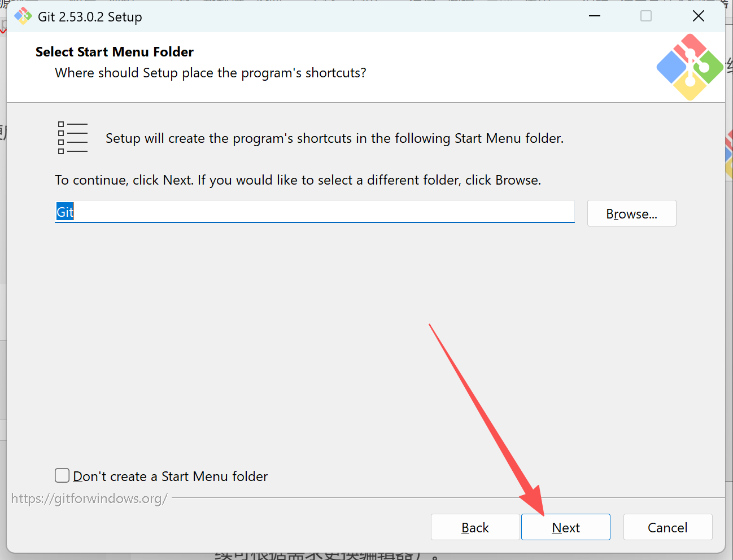Cancel the Git setup

(x=667, y=527)
